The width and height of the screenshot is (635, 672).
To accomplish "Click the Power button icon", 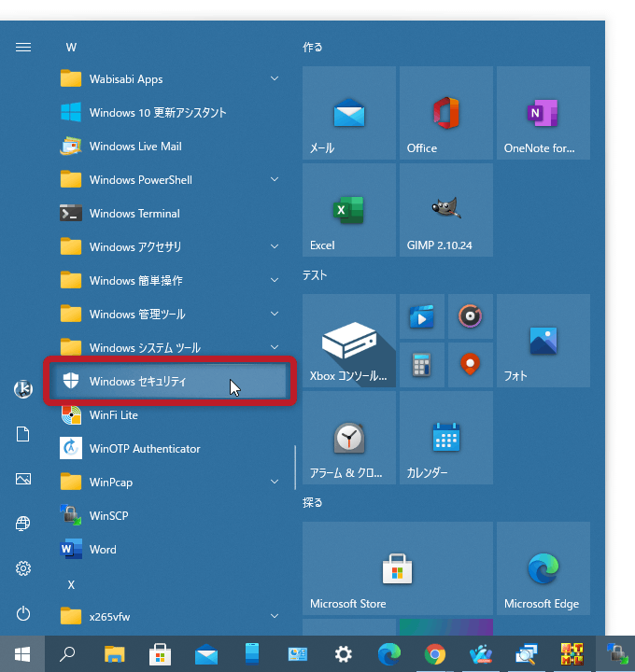I will (x=23, y=613).
